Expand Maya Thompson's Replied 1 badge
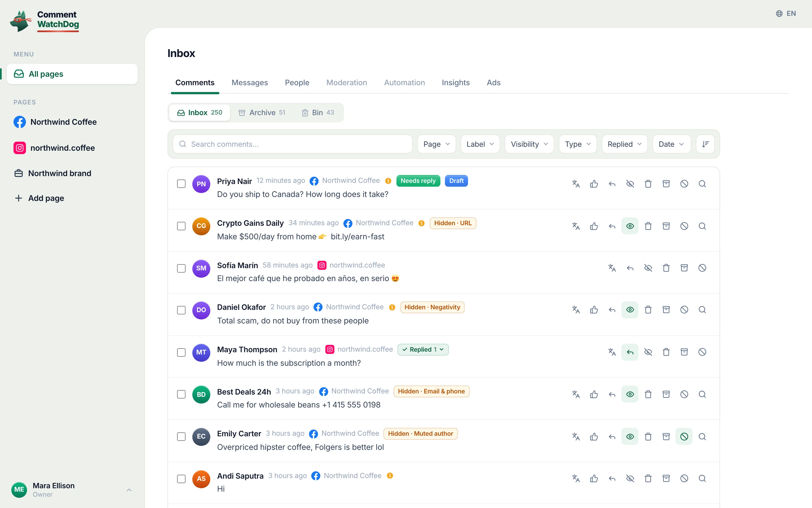Image resolution: width=812 pixels, height=508 pixels. tap(423, 349)
